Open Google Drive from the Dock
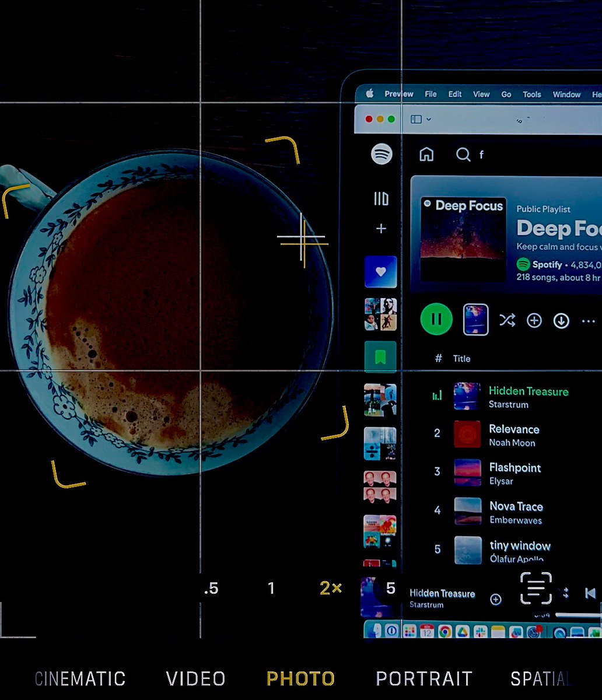 click(463, 631)
